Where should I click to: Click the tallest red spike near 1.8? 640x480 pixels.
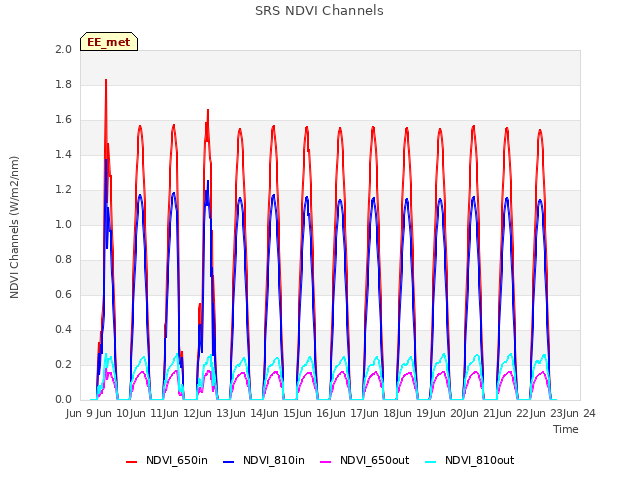(106, 80)
